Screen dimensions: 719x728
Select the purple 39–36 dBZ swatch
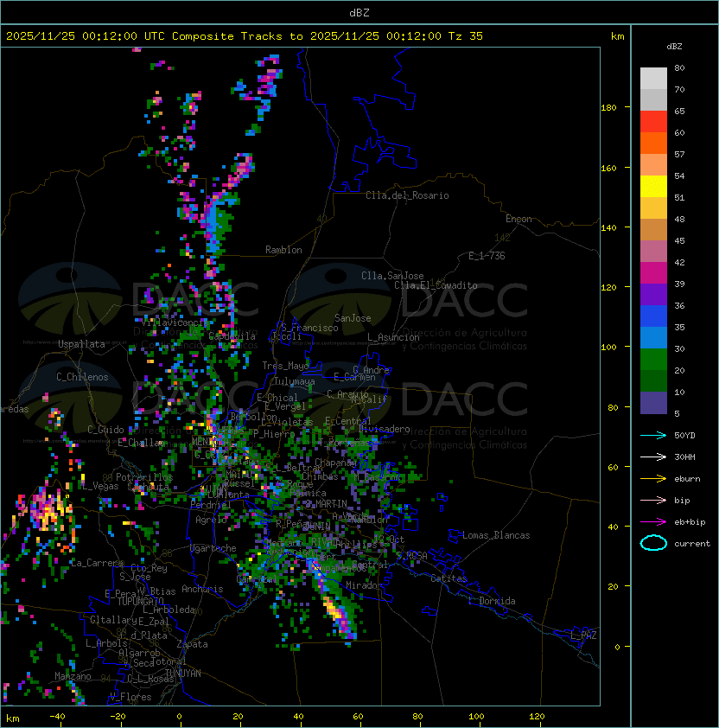(x=653, y=294)
